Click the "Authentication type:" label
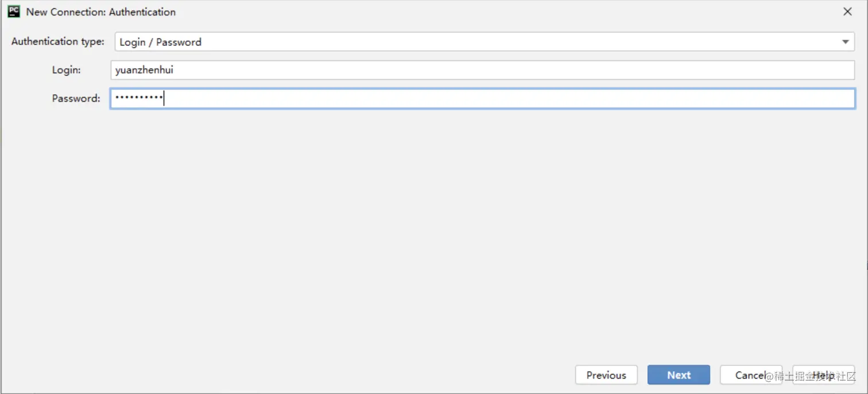This screenshot has width=868, height=394. coord(58,41)
